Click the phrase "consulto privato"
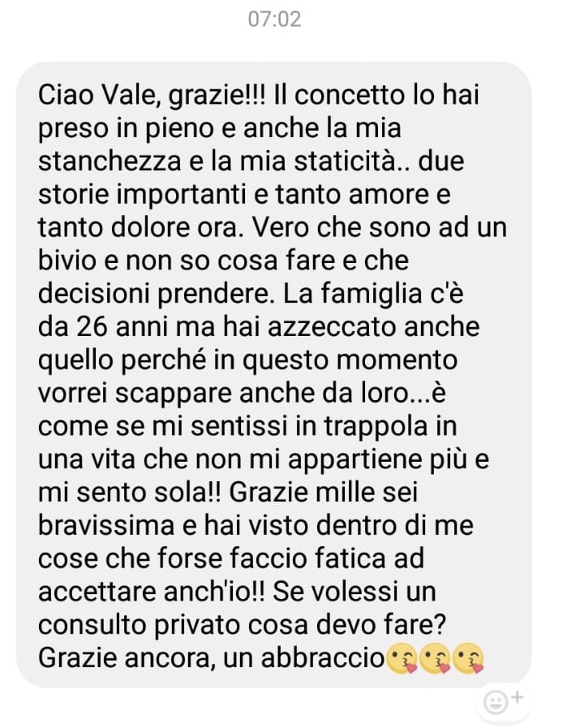This screenshot has height=728, width=580. pos(140,626)
